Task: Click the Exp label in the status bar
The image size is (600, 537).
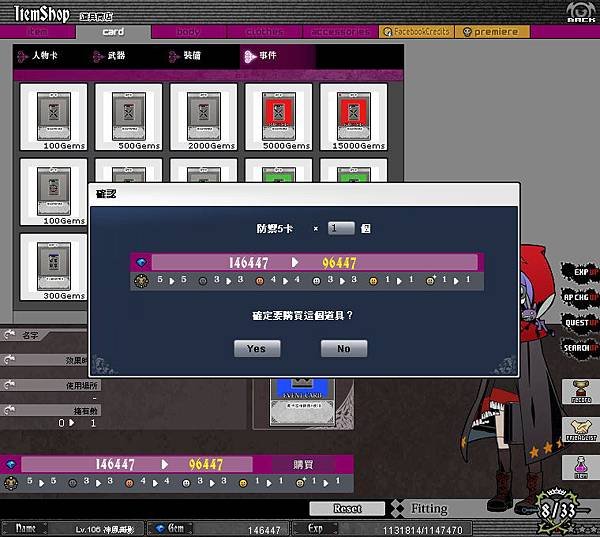Action: pyautogui.click(x=315, y=529)
